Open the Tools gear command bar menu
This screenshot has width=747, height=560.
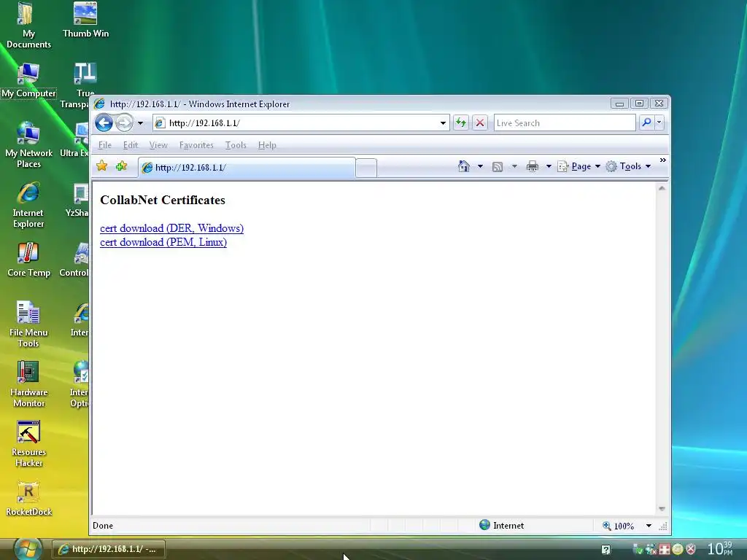point(628,166)
